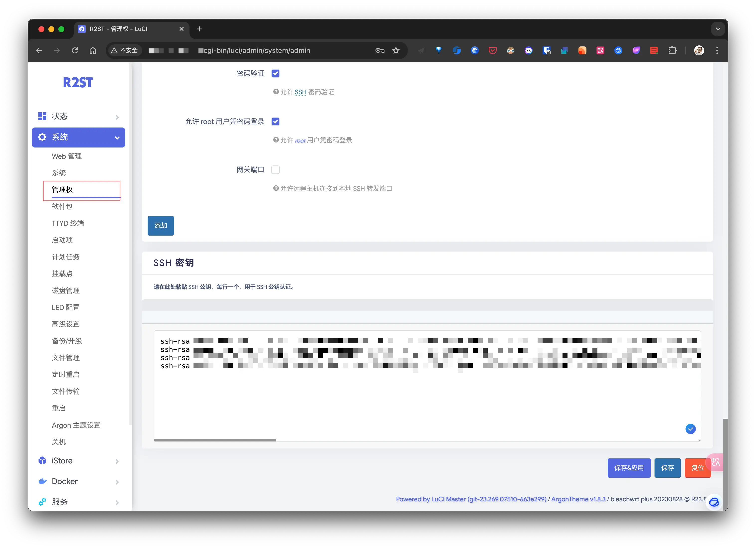
Task: Open the user profile avatar
Action: point(699,50)
